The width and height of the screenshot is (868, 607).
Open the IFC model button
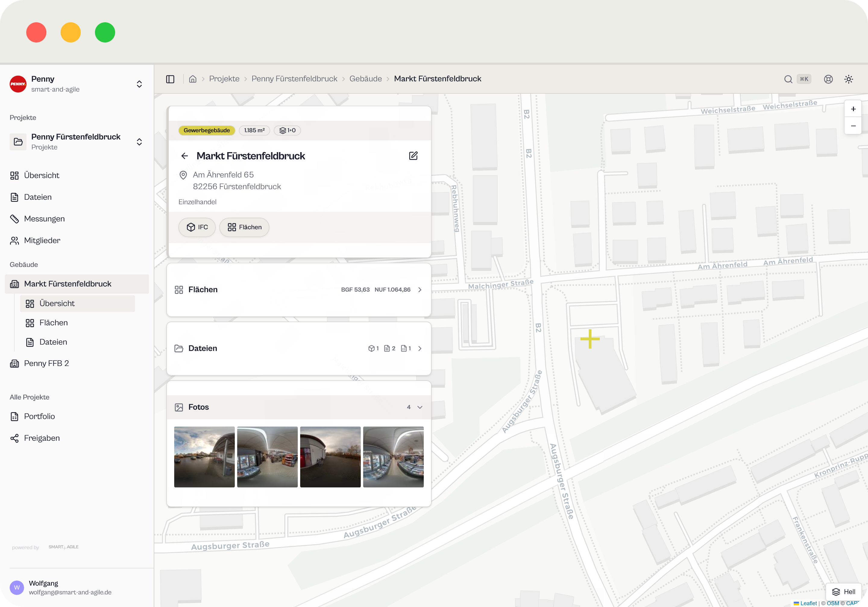197,227
